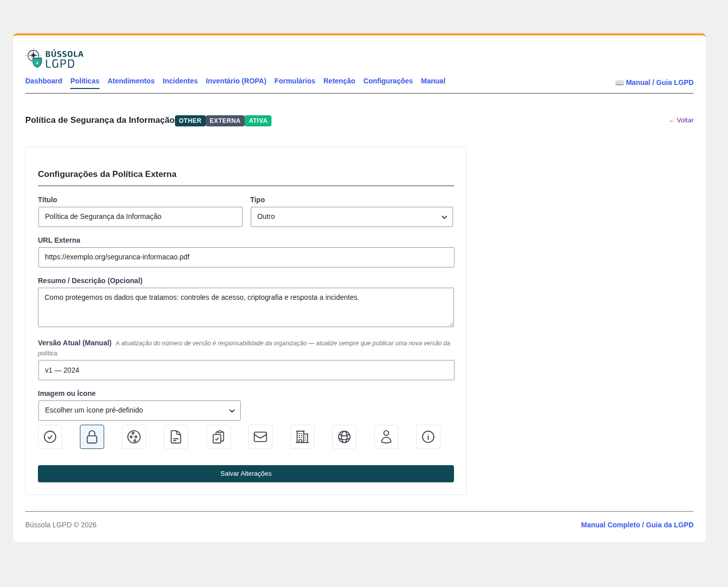The width and height of the screenshot is (728, 587).
Task: Click into the URL Externa field
Action: tap(246, 257)
